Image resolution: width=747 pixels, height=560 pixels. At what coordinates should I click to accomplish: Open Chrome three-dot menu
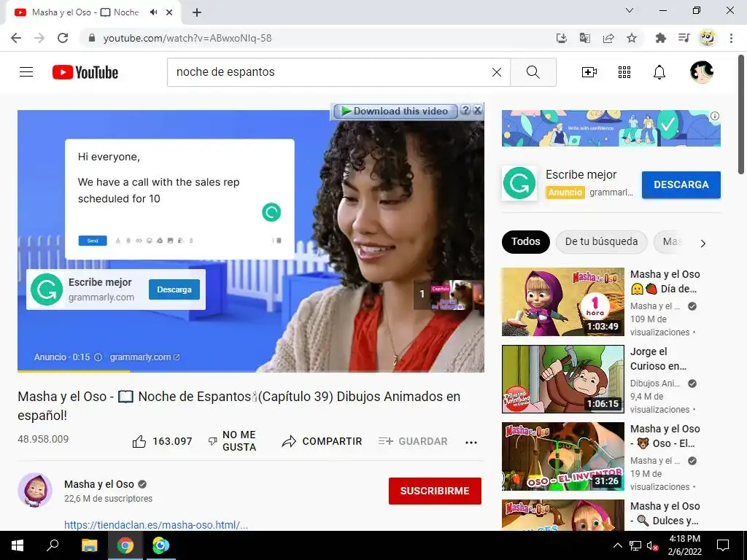pyautogui.click(x=731, y=38)
